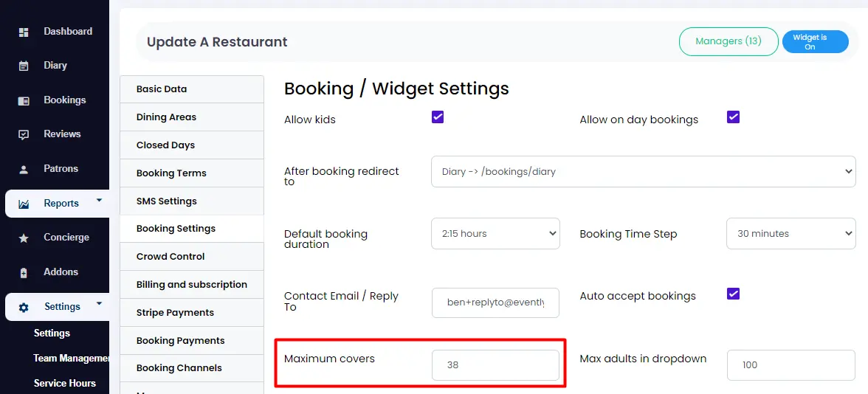Open the Service Hours submenu item
Image resolution: width=868 pixels, height=394 pixels.
pos(65,383)
